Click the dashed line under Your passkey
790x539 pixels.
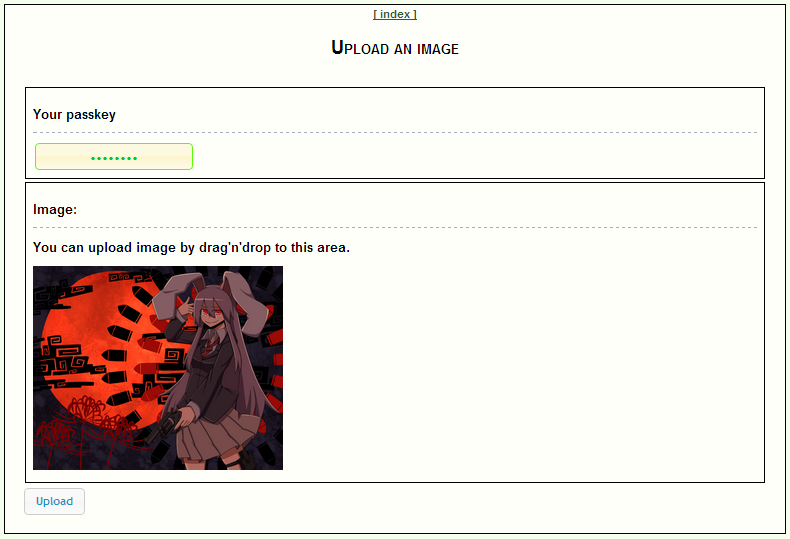394,132
